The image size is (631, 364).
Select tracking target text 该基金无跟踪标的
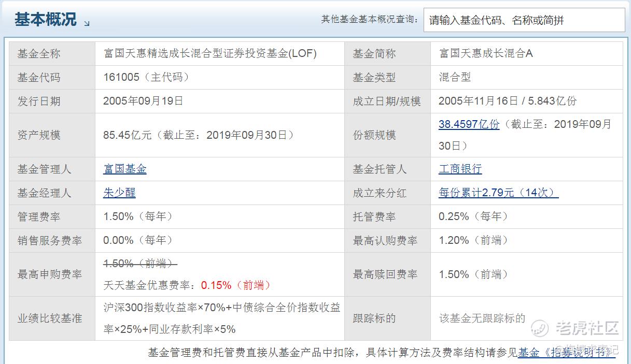pos(482,318)
